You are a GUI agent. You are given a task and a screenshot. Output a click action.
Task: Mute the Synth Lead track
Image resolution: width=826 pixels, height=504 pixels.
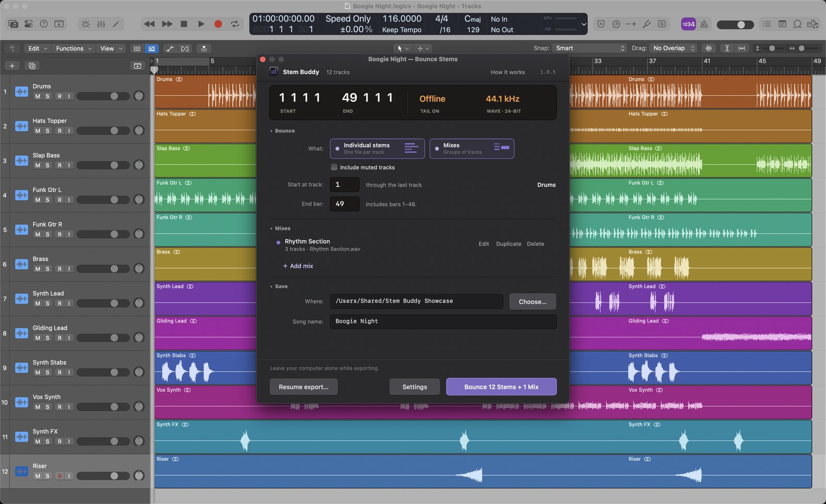38,303
